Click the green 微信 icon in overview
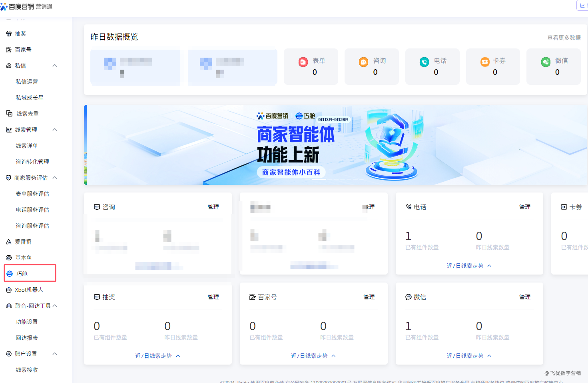 [x=546, y=62]
